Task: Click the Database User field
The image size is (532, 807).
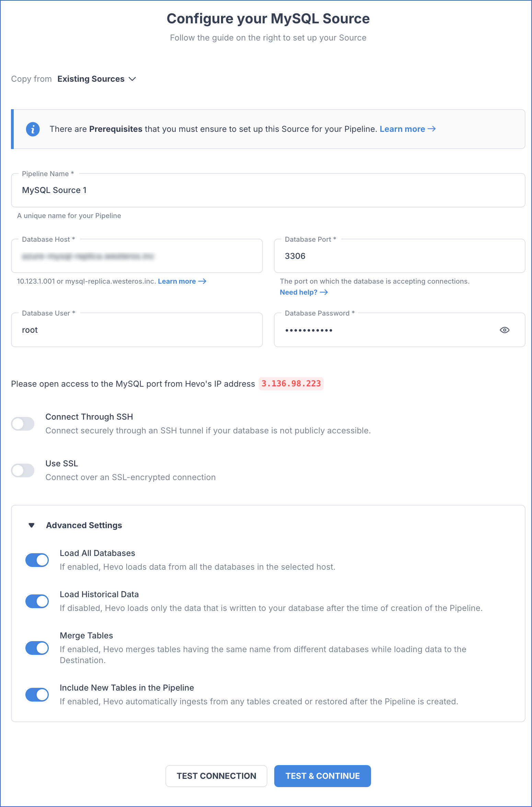Action: click(137, 330)
